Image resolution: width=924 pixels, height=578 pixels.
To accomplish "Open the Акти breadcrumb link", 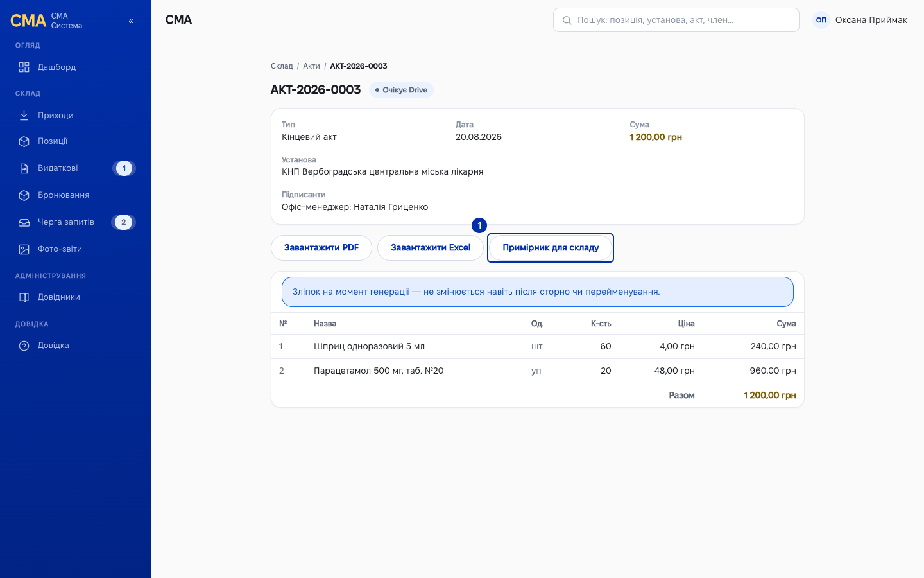I will click(x=311, y=66).
